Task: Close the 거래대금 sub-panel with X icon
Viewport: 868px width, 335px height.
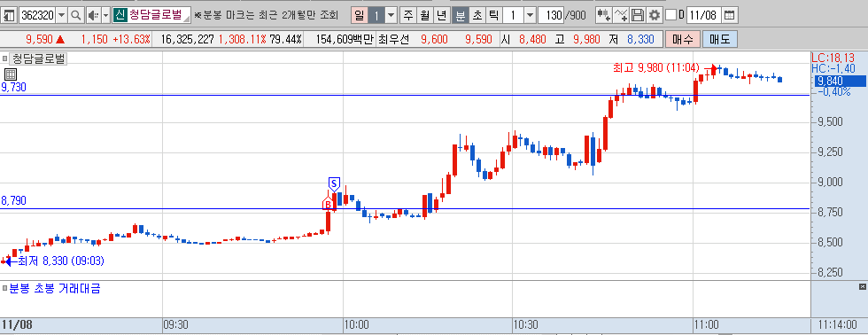Action: (863, 286)
